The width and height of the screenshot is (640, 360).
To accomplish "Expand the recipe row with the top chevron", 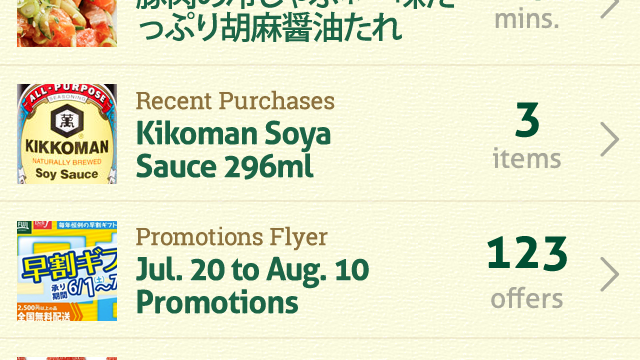I will [x=610, y=8].
